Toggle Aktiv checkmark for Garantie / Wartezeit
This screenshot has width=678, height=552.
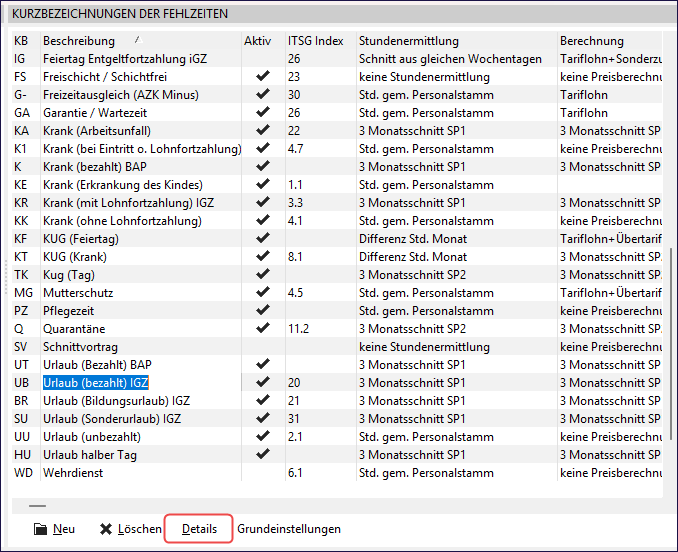click(x=263, y=112)
